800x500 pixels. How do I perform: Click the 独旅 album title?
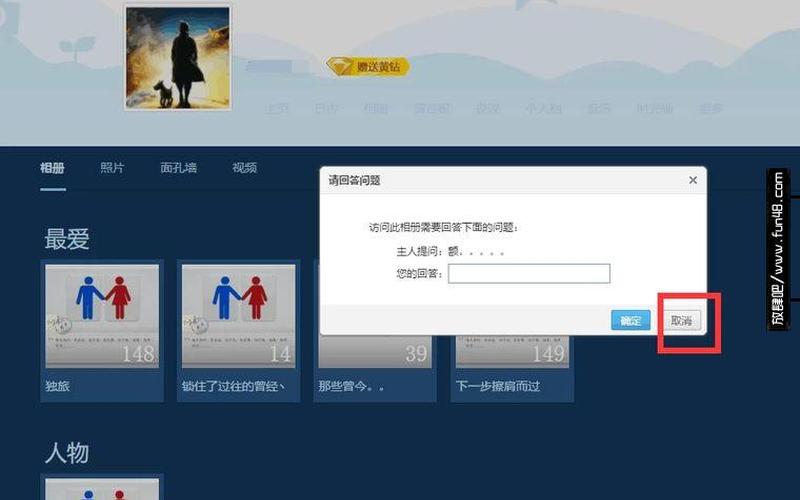coord(57,386)
